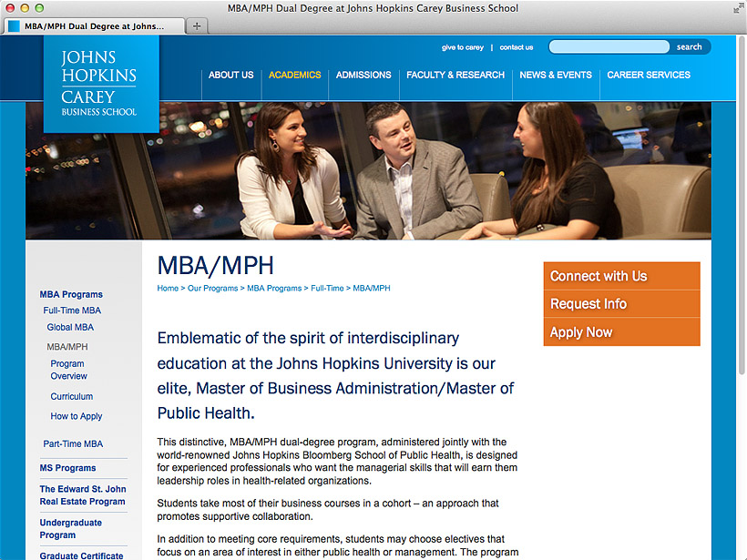This screenshot has height=560, width=747.
Task: Open How to Apply in the sidebar
Action: [77, 416]
